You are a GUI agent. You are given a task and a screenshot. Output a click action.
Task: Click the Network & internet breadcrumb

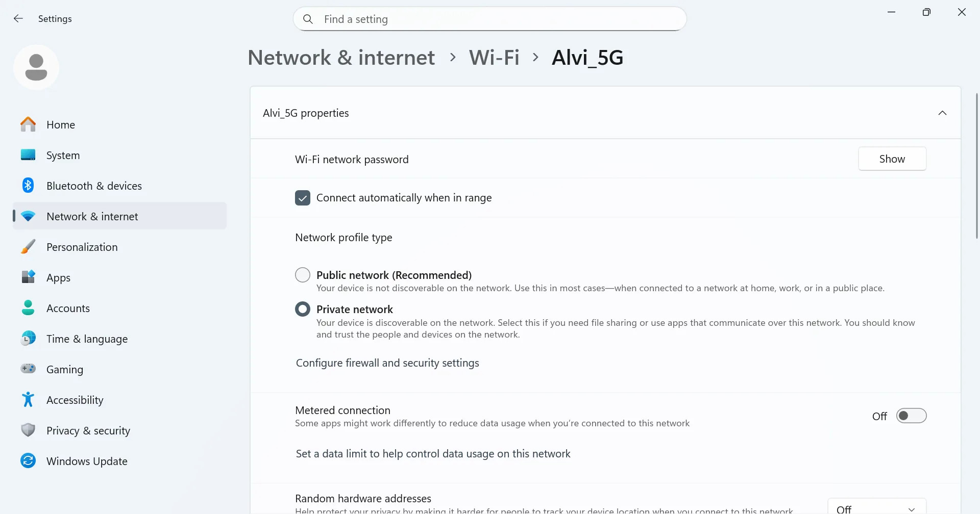click(x=341, y=57)
